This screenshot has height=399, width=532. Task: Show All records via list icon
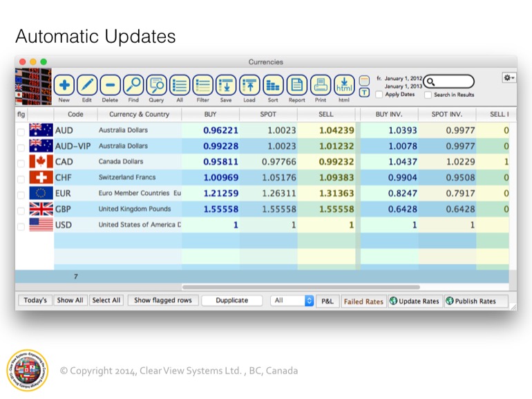point(180,85)
